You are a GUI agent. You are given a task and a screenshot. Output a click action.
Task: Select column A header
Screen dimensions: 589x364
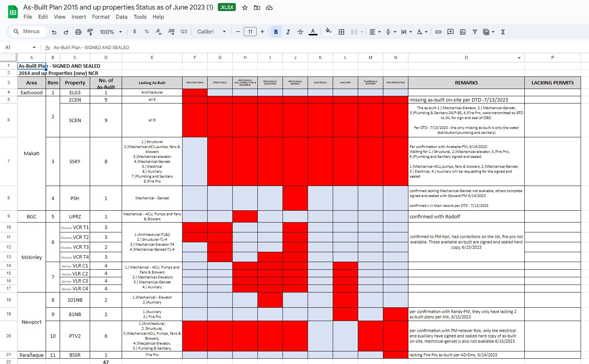tap(32, 57)
